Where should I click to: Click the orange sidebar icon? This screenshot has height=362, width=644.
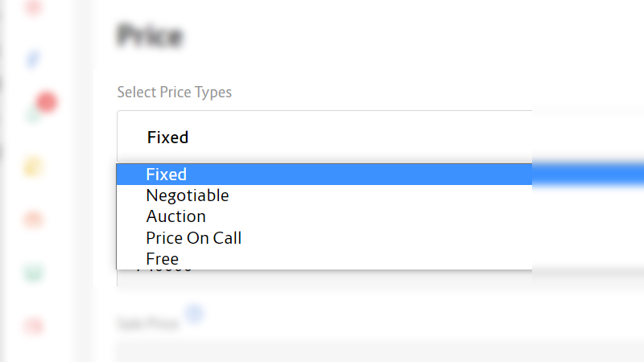[33, 218]
